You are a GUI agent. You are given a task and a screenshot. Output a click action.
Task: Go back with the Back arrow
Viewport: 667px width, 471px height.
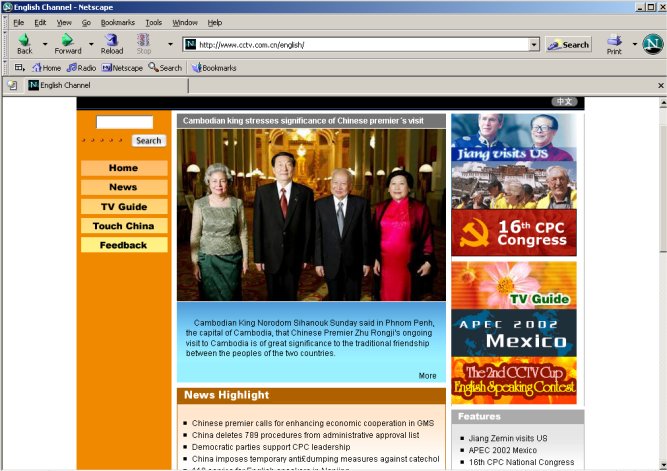click(x=24, y=44)
